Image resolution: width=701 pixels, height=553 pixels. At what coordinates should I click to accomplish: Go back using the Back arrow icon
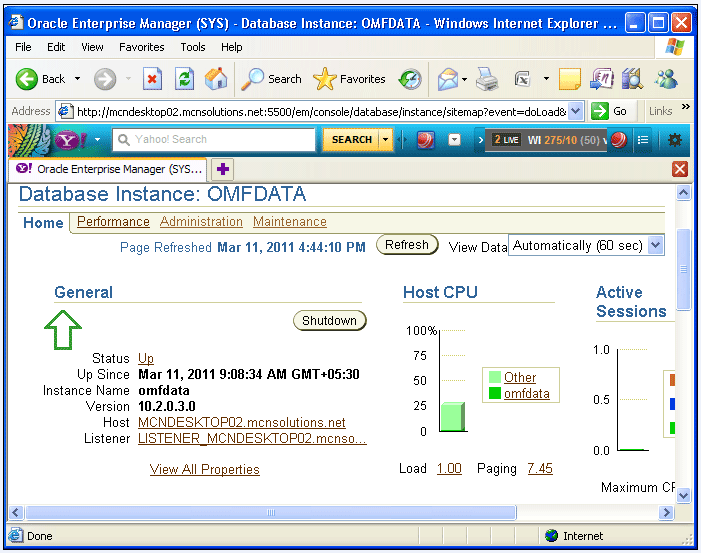click(x=27, y=79)
